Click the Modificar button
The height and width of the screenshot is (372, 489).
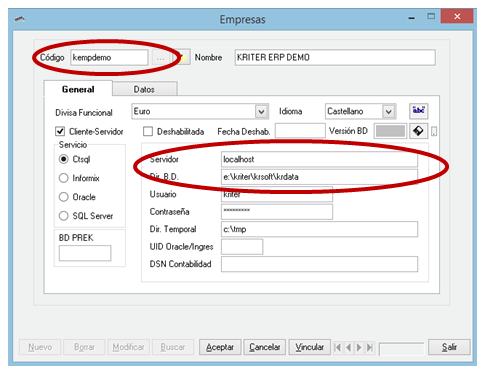coord(129,347)
